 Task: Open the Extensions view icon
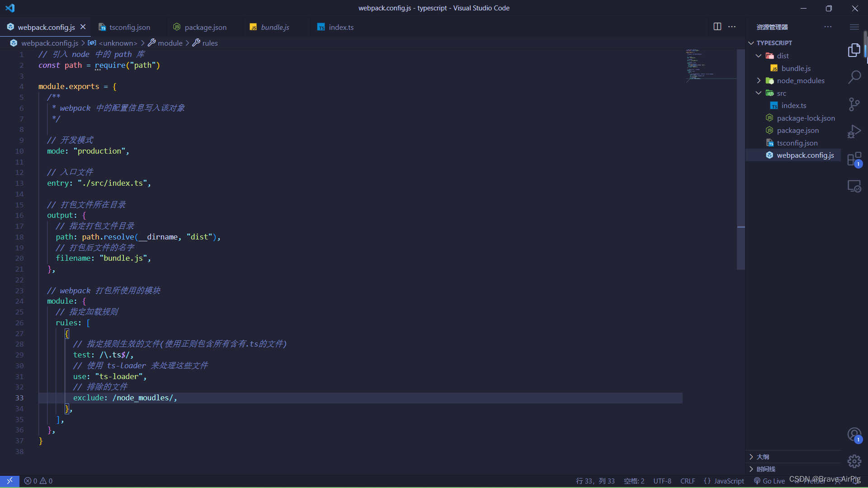(854, 159)
